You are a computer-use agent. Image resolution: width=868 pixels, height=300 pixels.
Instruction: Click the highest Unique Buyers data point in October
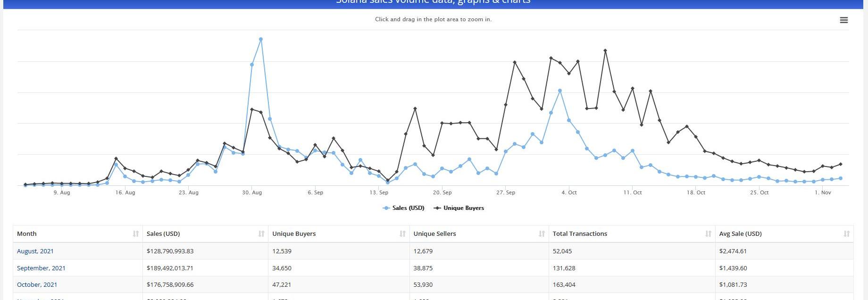(605, 50)
